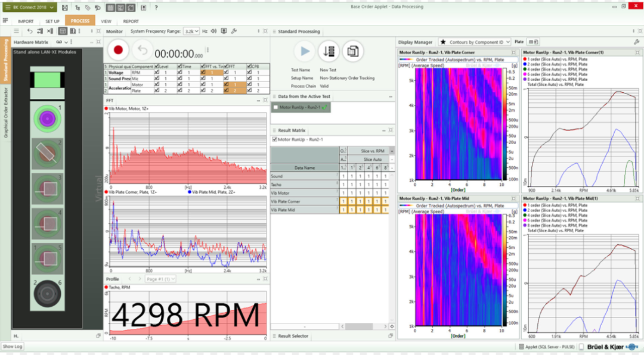
Task: Click the grid-with-arrow icon in top toolbar
Action: (x=130, y=7)
